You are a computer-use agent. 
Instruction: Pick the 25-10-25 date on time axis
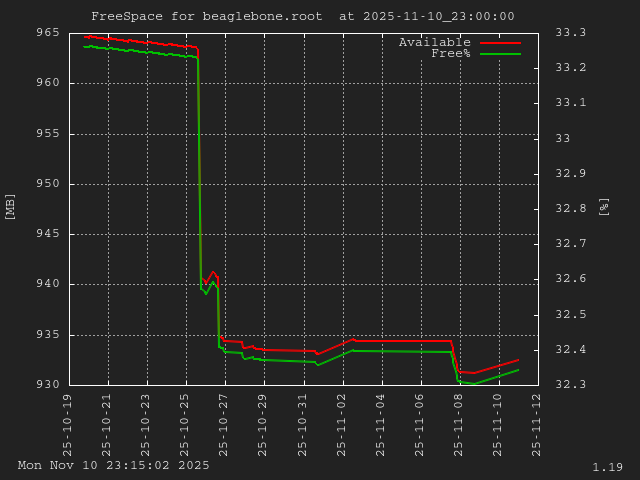click(186, 423)
